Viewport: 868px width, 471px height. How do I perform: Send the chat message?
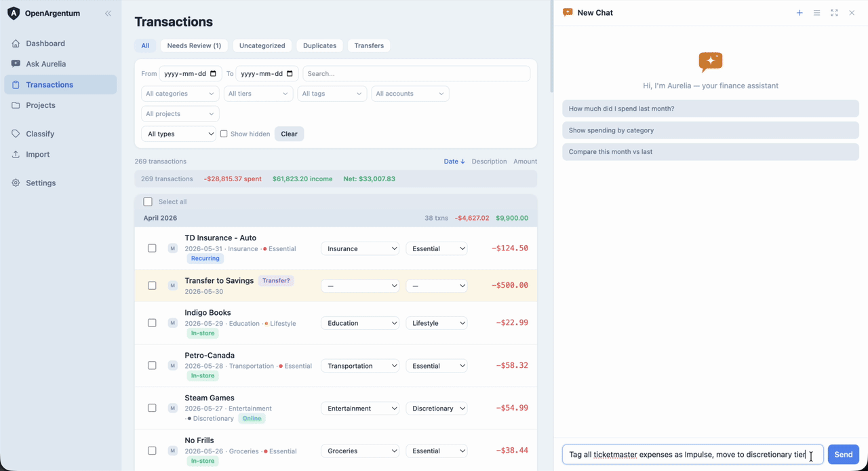(x=844, y=455)
